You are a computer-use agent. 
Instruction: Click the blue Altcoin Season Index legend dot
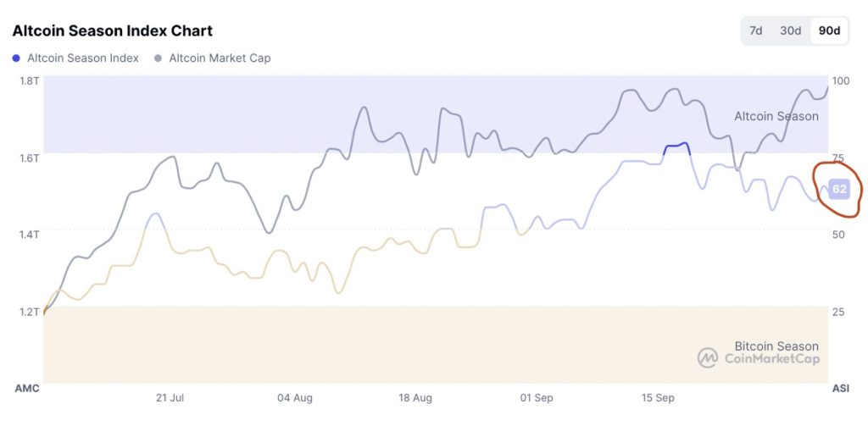(x=17, y=58)
